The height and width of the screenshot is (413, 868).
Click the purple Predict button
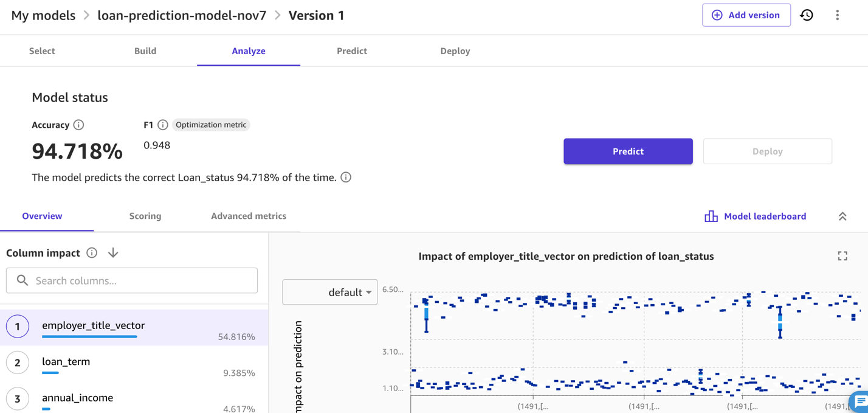pyautogui.click(x=628, y=151)
